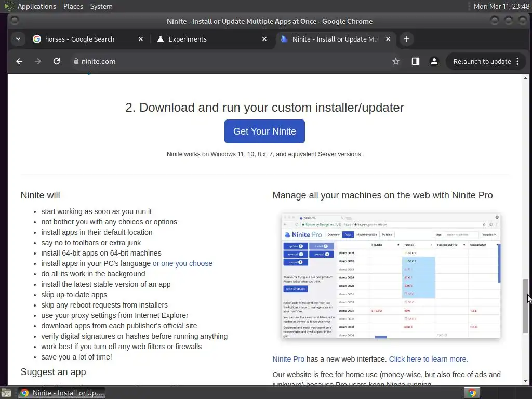Expand the tab search dropdown arrow

click(x=18, y=39)
